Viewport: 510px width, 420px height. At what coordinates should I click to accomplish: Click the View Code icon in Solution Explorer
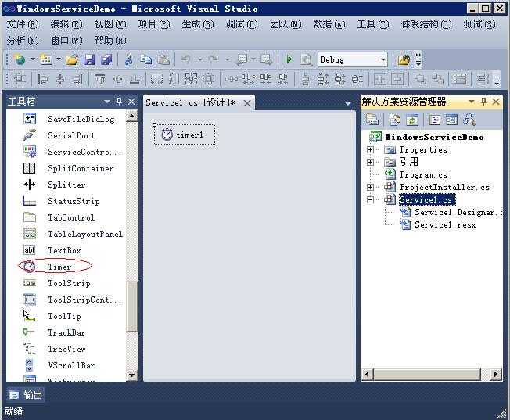[x=435, y=120]
